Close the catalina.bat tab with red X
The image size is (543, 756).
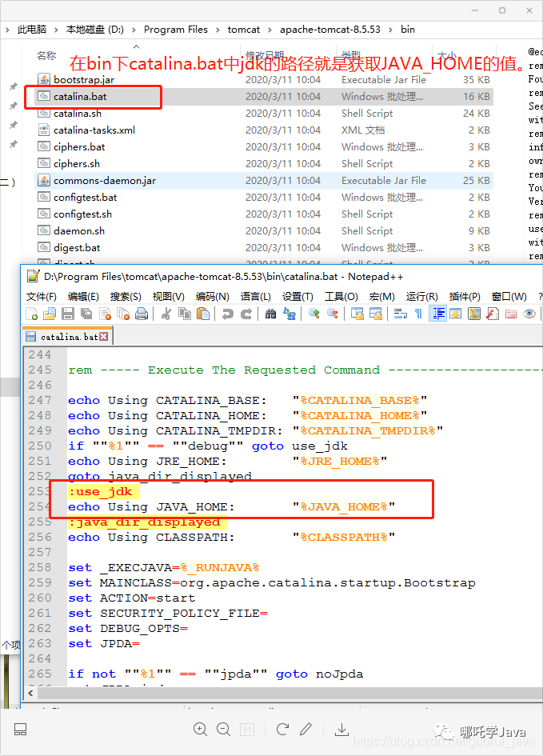pos(104,337)
